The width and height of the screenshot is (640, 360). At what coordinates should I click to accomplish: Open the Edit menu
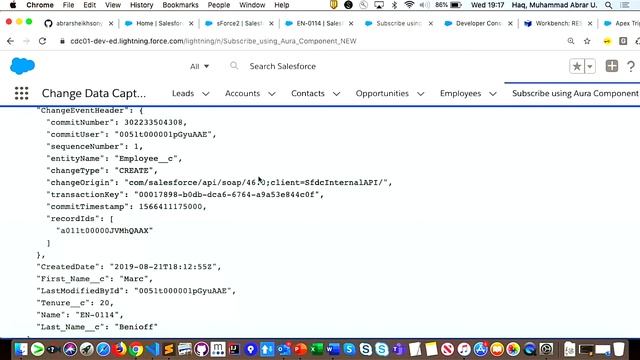(89, 5)
